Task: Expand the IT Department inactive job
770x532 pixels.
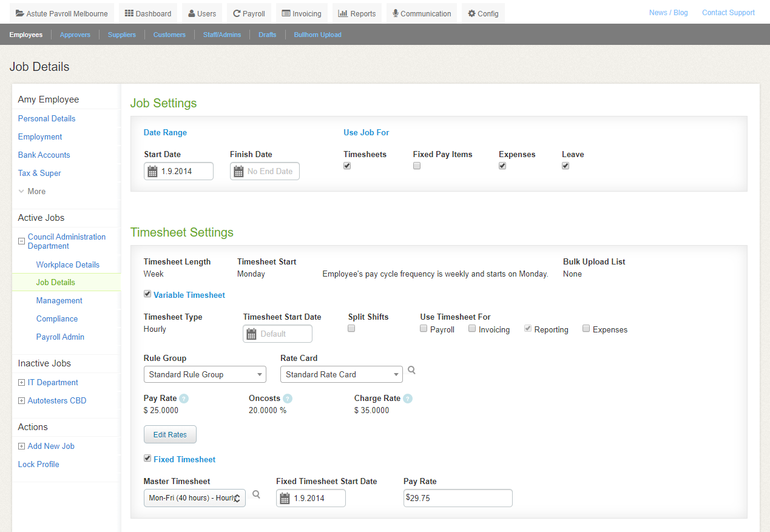Action: coord(22,383)
